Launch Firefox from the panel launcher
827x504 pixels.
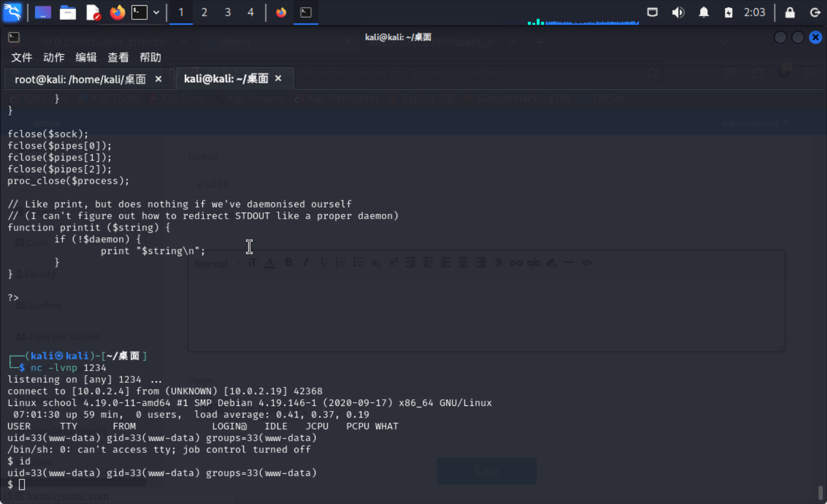pyautogui.click(x=118, y=12)
